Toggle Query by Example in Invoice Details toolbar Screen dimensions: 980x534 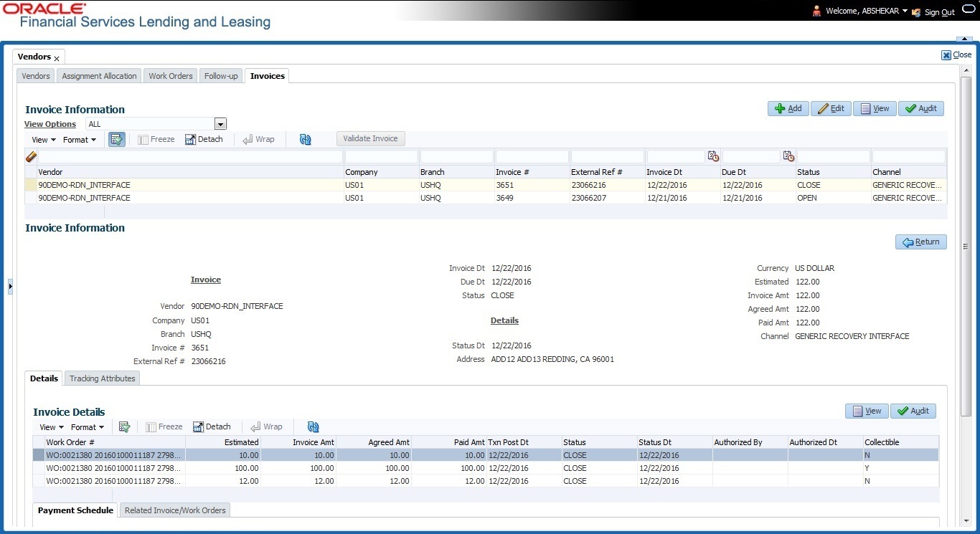pyautogui.click(x=124, y=427)
